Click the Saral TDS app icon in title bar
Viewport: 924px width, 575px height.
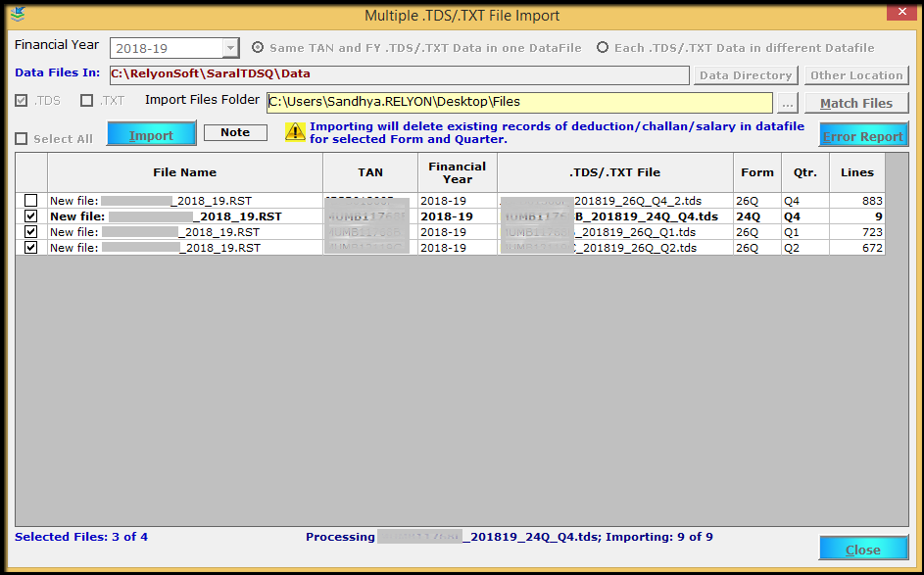pos(18,14)
